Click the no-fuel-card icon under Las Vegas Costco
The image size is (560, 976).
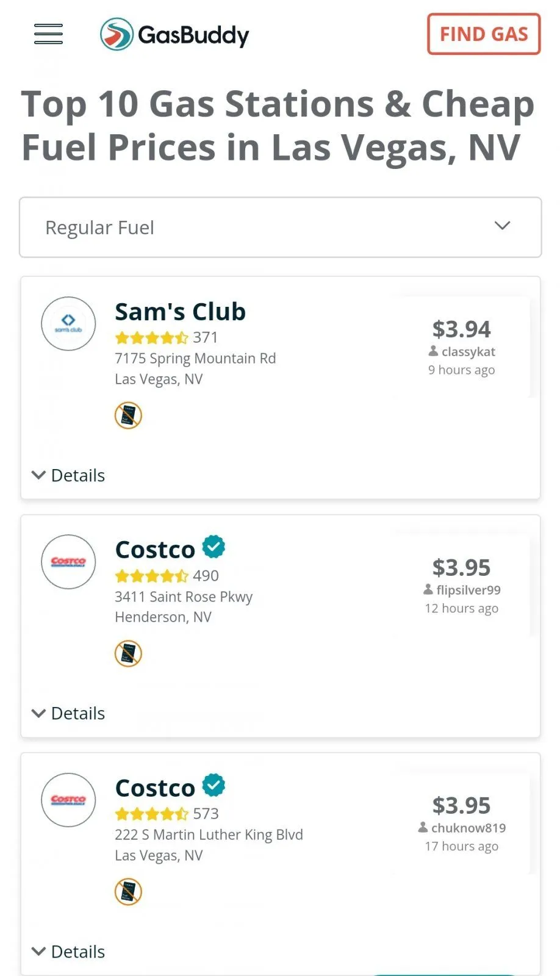128,891
